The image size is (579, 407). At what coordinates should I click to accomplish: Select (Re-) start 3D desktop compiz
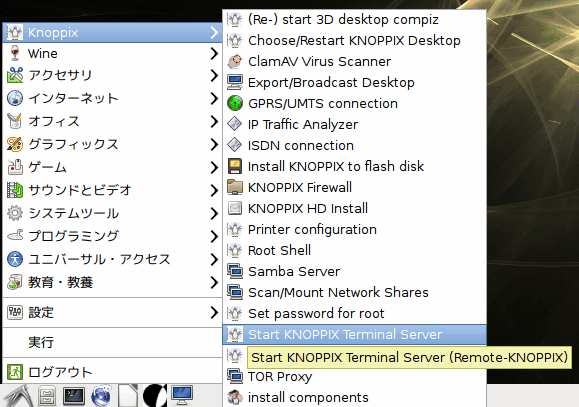(x=354, y=19)
